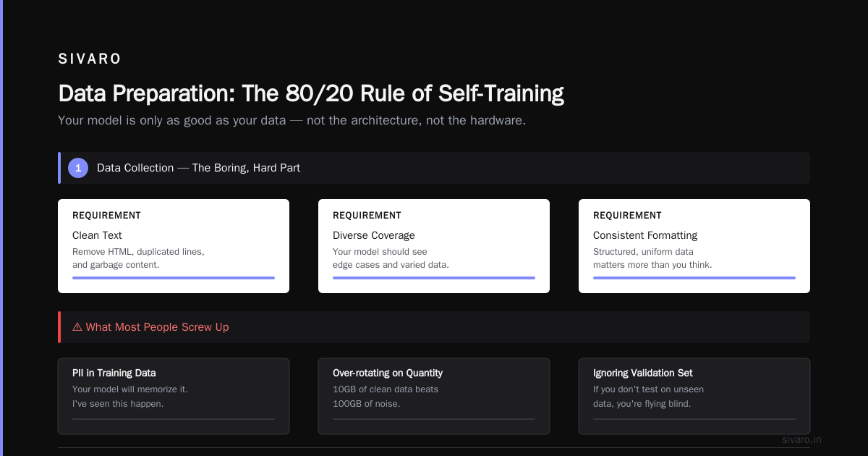The image size is (868, 456).
Task: Click the Ignoring Validation Set title
Action: pyautogui.click(x=643, y=373)
